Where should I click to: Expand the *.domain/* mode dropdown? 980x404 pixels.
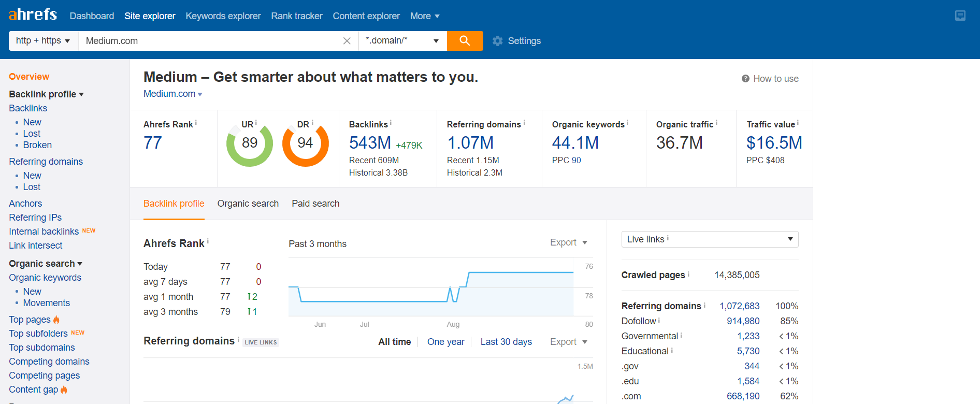[x=402, y=41]
